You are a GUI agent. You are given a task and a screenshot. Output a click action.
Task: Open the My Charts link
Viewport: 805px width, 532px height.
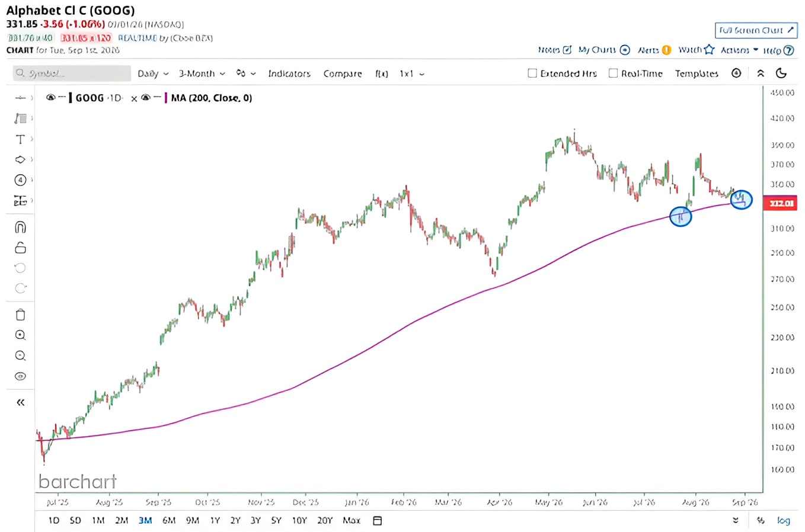(603, 50)
